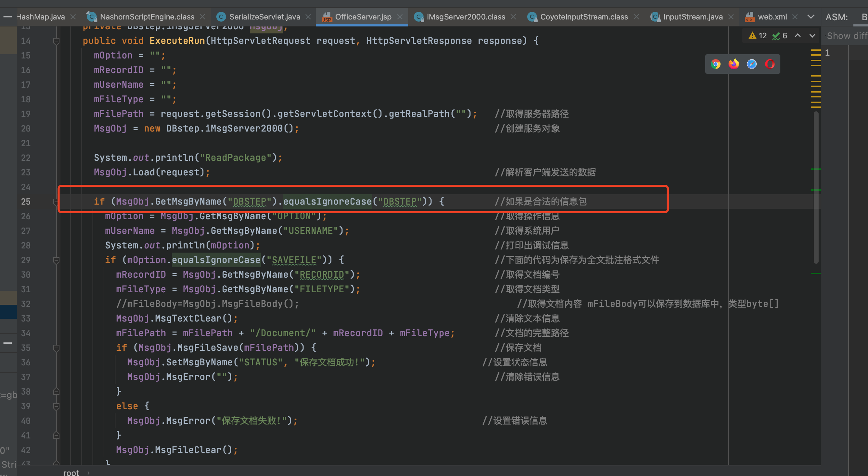Open the root breadcrumb at the bottom
This screenshot has height=476, width=868.
71,472
